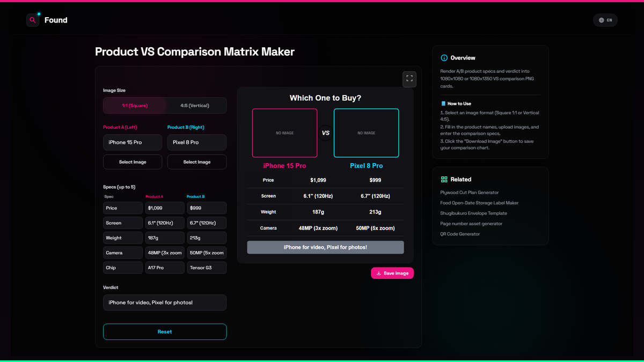This screenshot has height=362, width=644.
Task: Click the Found magnifier logo icon
Action: [33, 20]
